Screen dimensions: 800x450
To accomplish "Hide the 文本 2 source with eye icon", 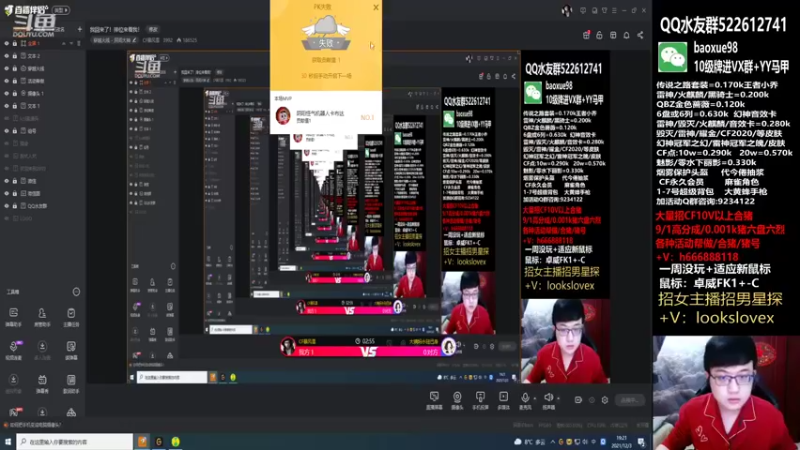I will coord(7,56).
